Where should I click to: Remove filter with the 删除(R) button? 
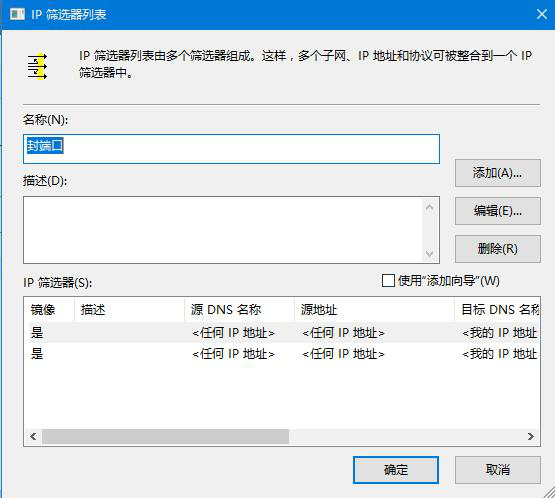[498, 249]
